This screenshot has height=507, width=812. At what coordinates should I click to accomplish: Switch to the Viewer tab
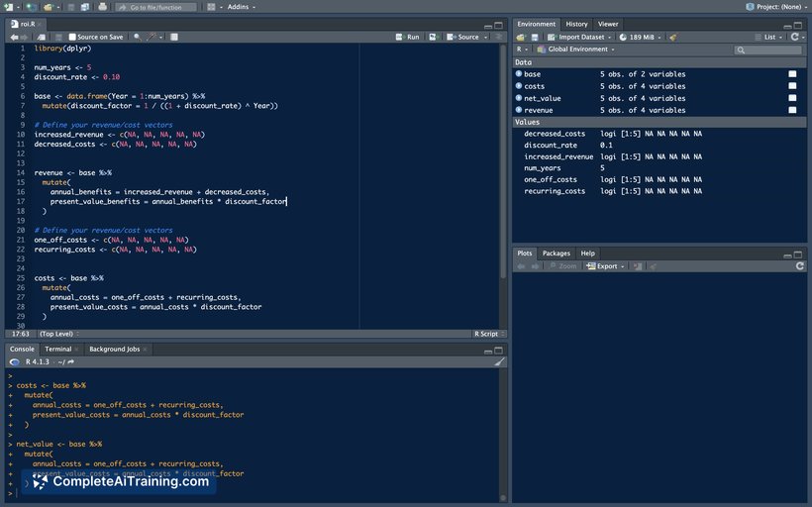(x=608, y=24)
